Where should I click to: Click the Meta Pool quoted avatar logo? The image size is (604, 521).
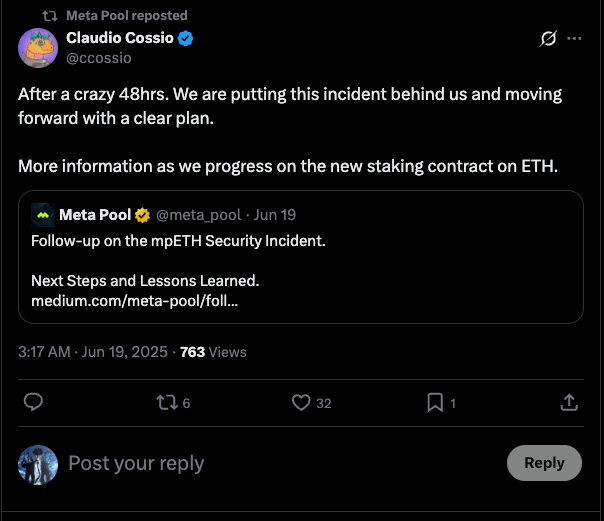(x=43, y=214)
